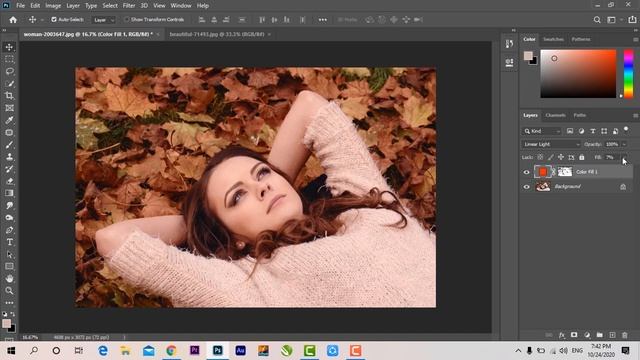Screen dimensions: 640x360
Task: Click the options bar three-dots more button
Action: coord(322,20)
